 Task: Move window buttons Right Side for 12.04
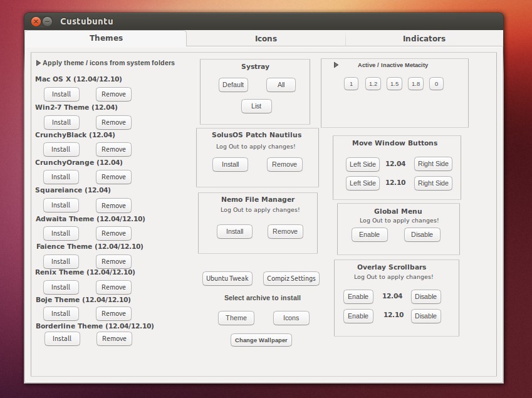point(433,164)
